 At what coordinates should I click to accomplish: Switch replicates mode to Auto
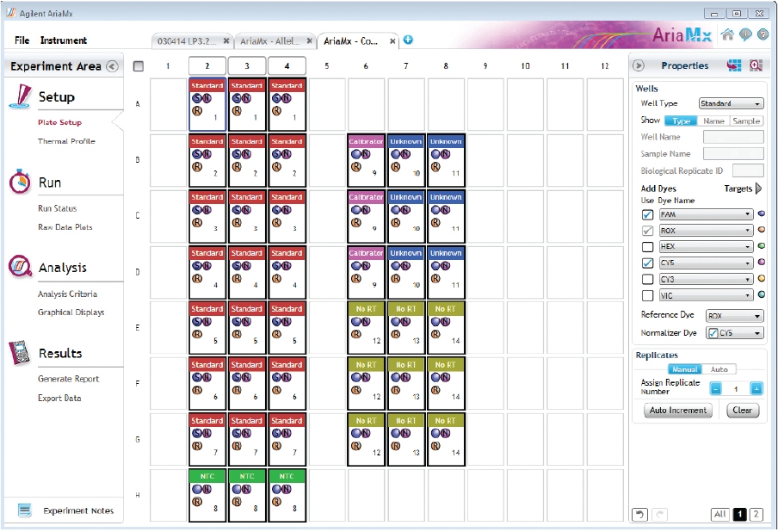point(719,369)
